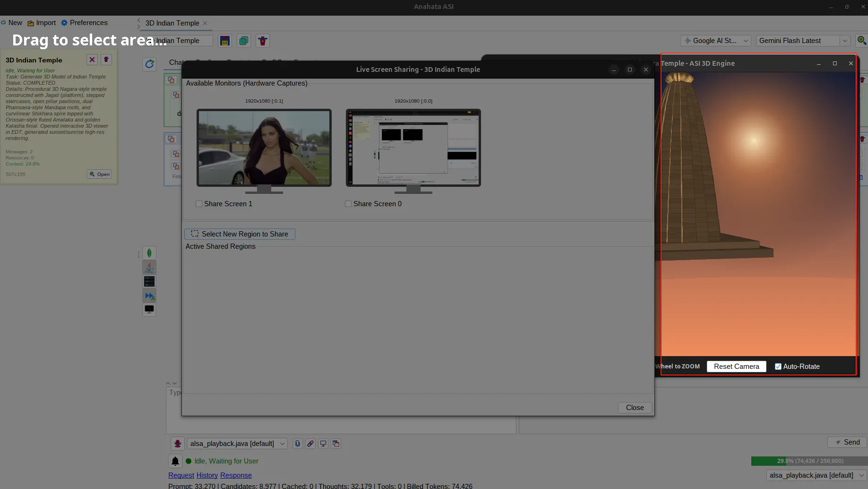Viewport: 868px width, 489px height.
Task: Copy the first message with its top copy icon
Action: coord(171,80)
